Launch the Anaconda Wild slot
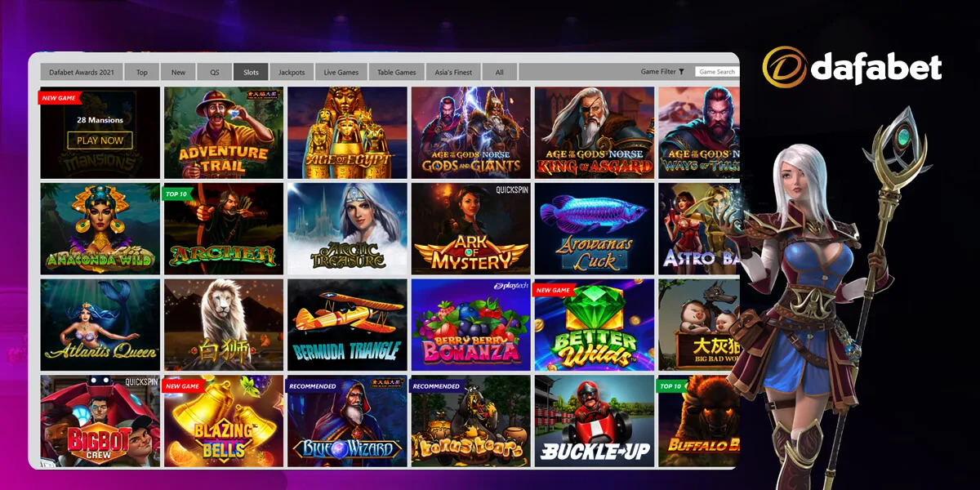This screenshot has height=490, width=980. 100,229
